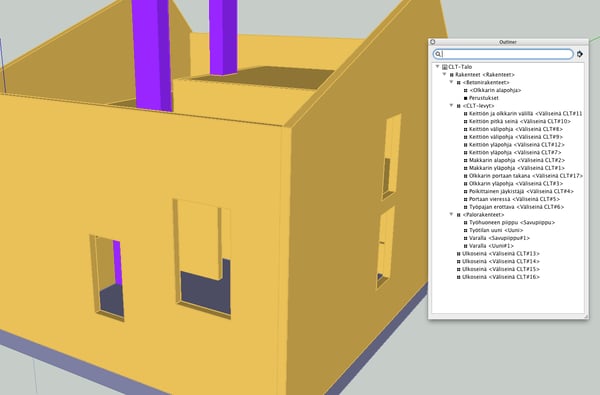The image size is (600, 395).
Task: Select Makkarin yläpohja entry
Action: pyautogui.click(x=517, y=168)
